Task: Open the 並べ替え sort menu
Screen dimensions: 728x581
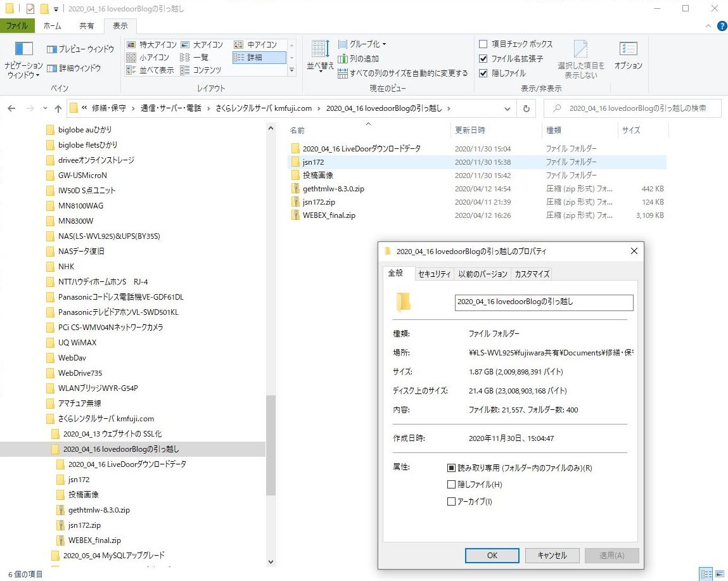Action: point(320,55)
